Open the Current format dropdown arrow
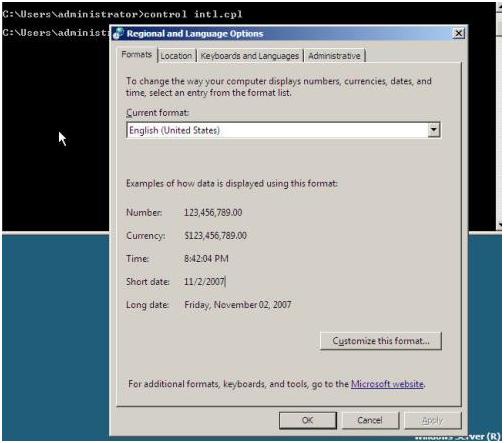Screen dimensions: 504x443 433,130
